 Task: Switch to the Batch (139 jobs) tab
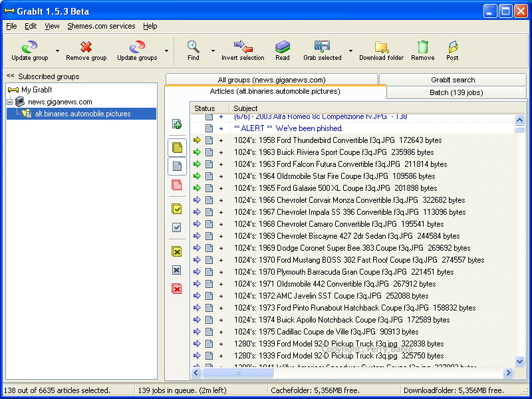click(x=456, y=92)
